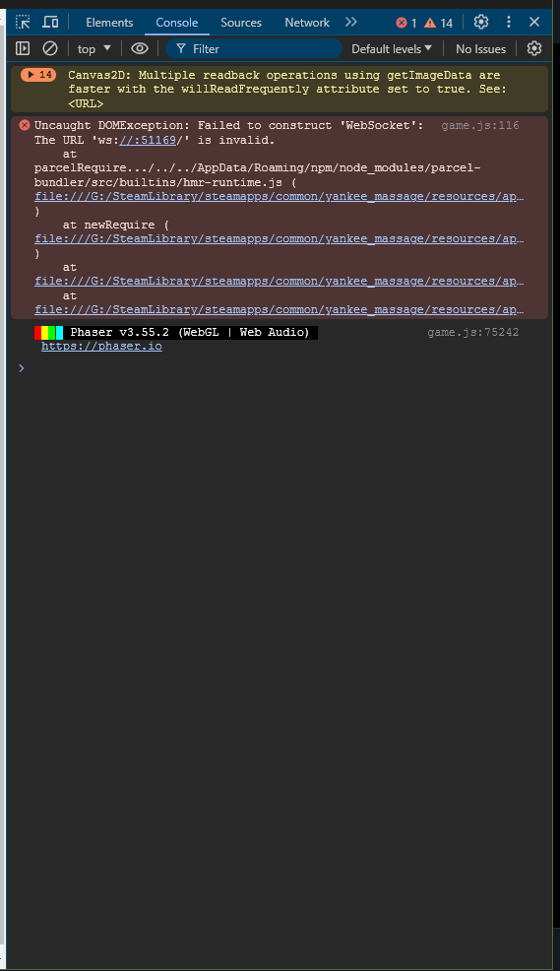This screenshot has width=560, height=971.
Task: Open the Sources tab
Action: coord(241,23)
